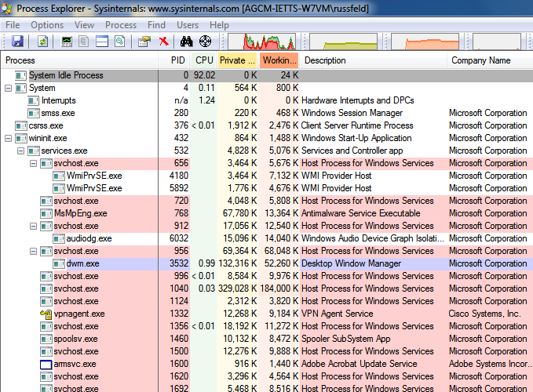
Task: Sort by the Company Name column header
Action: click(480, 60)
